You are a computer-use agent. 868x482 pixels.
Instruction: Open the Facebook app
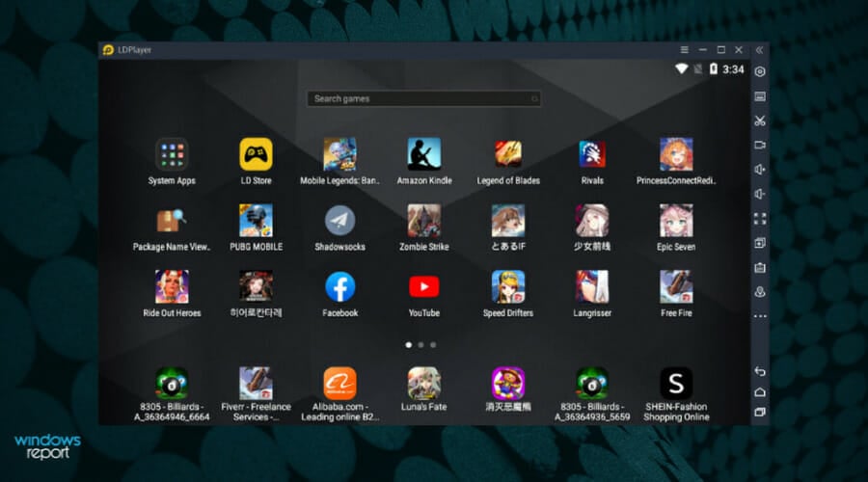pyautogui.click(x=339, y=286)
